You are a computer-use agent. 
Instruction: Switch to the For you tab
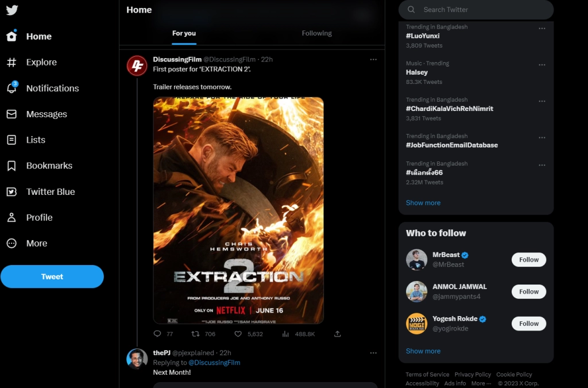(184, 33)
